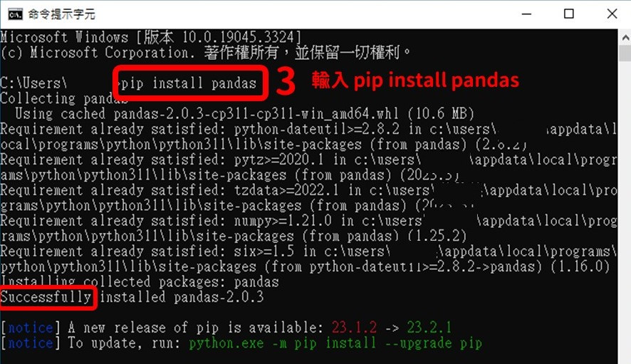Click the 命令提示字元 window title text
The height and width of the screenshot is (364, 631).
coord(61,14)
